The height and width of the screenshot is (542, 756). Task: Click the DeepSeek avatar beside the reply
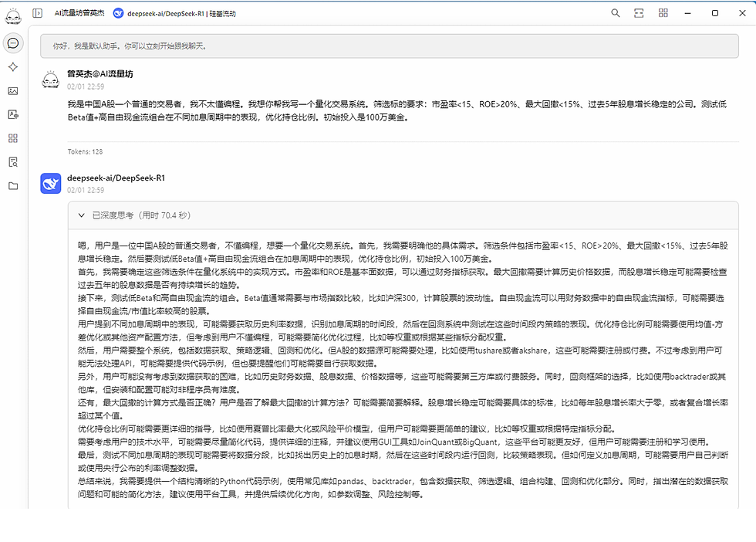(51, 184)
